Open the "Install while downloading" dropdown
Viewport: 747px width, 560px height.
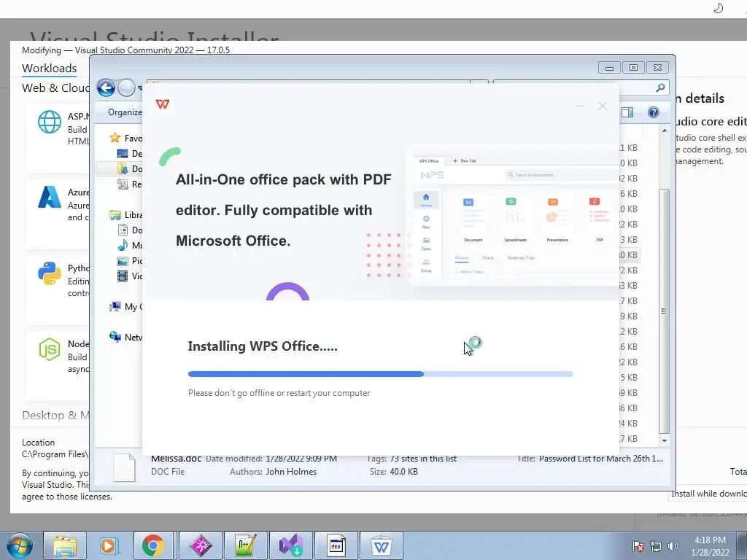pyautogui.click(x=708, y=494)
